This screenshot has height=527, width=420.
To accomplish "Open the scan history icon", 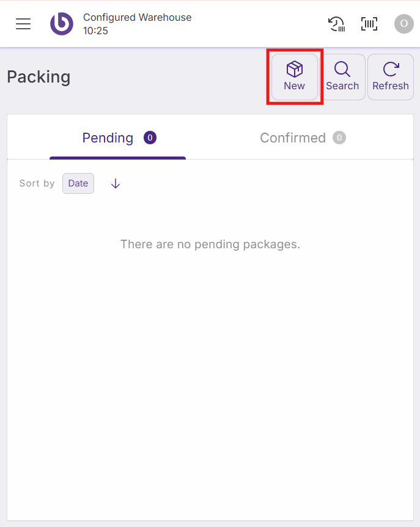I will click(336, 24).
